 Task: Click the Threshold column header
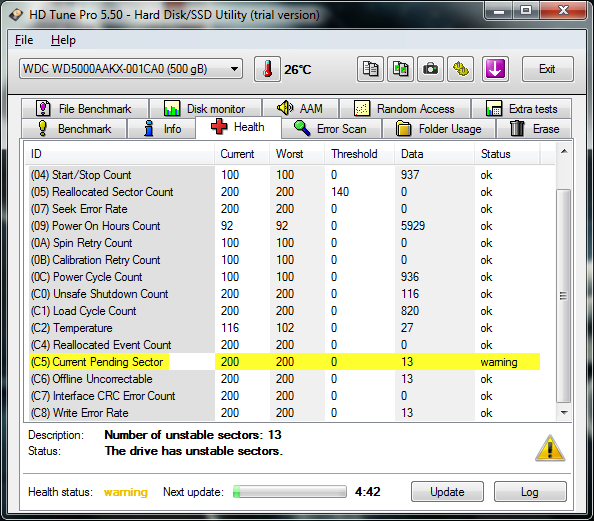point(359,154)
